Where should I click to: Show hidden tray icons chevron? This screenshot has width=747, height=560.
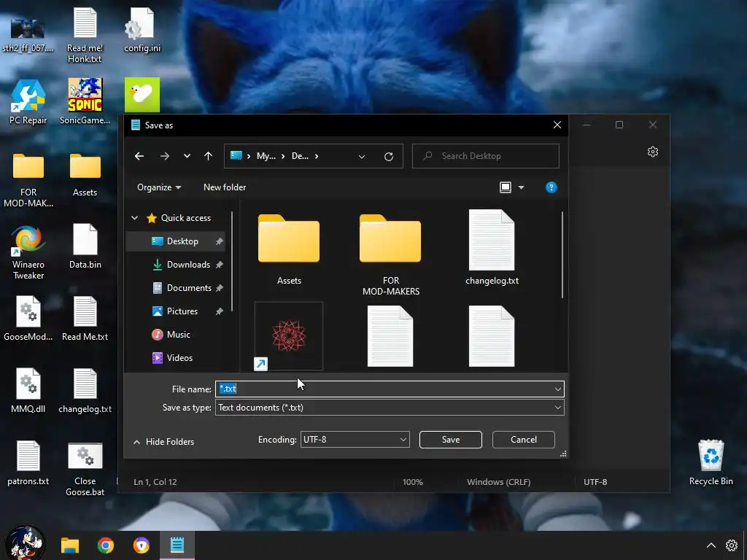click(x=711, y=545)
